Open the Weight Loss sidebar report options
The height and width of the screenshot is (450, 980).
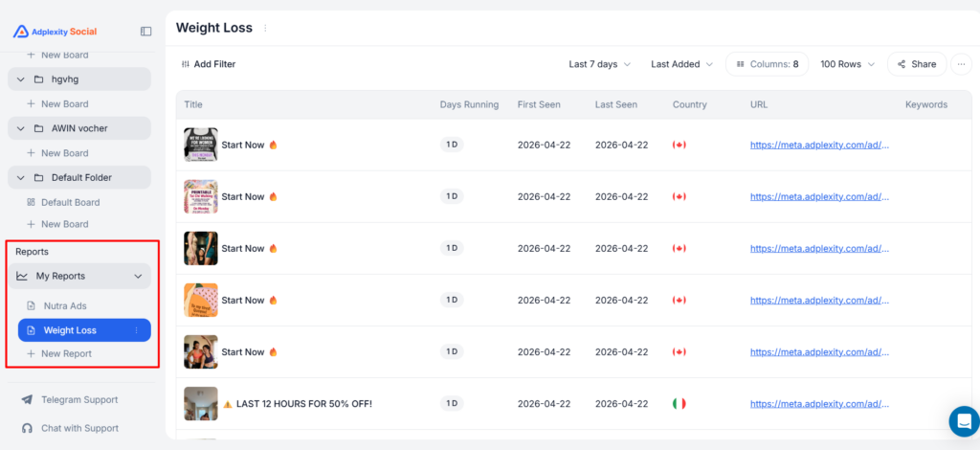(x=136, y=330)
